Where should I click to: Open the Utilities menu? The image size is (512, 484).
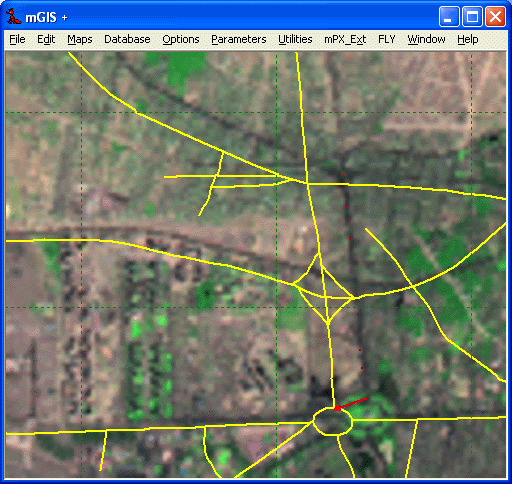click(295, 39)
